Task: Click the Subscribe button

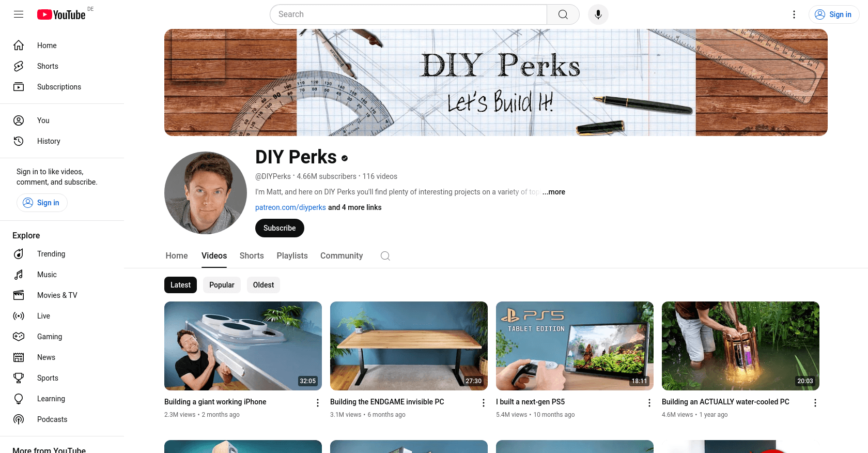Action: [280, 228]
